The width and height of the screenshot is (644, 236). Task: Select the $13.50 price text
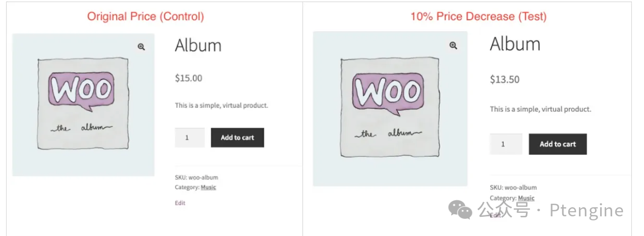point(505,79)
